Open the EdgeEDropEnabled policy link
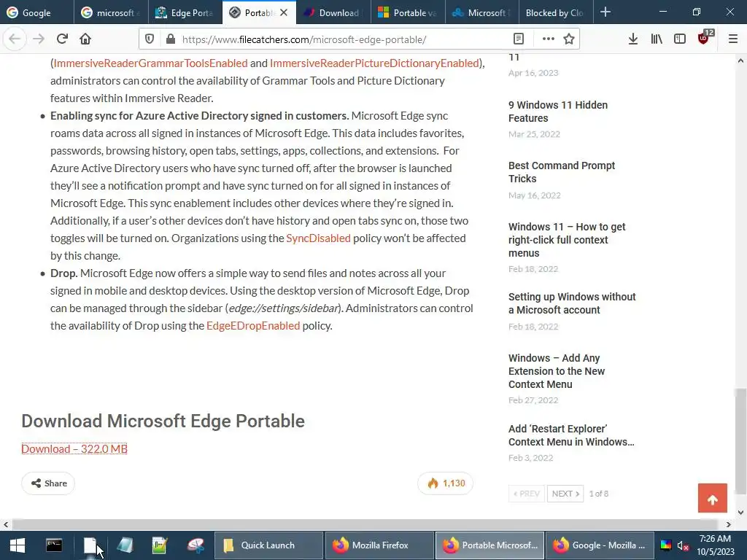 coord(253,326)
